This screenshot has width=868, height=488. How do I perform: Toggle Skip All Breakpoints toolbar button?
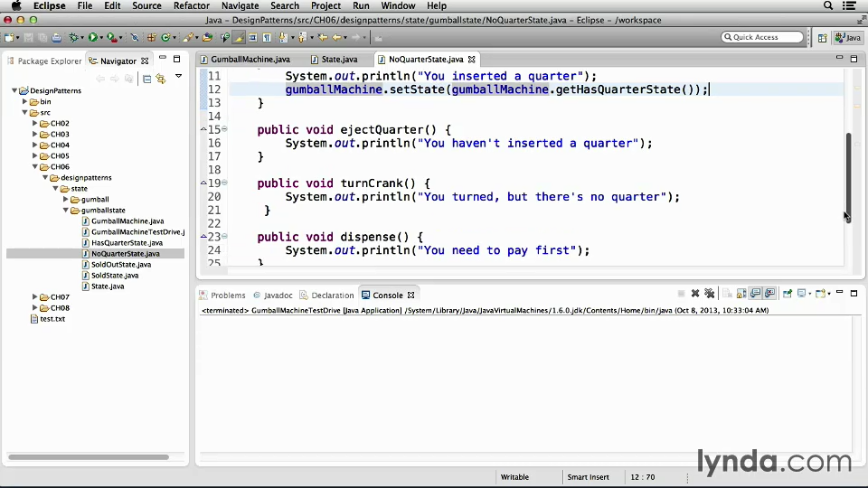(x=135, y=38)
